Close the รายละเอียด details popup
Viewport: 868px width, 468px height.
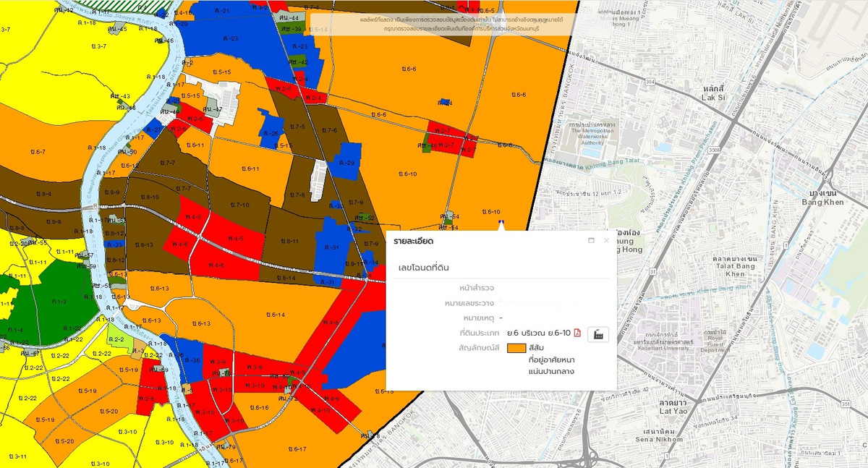(606, 240)
